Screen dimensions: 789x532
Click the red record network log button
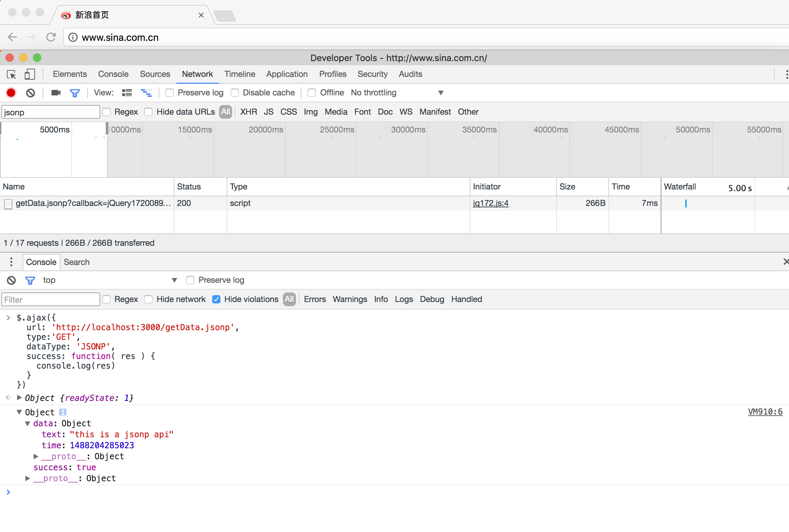(x=11, y=93)
